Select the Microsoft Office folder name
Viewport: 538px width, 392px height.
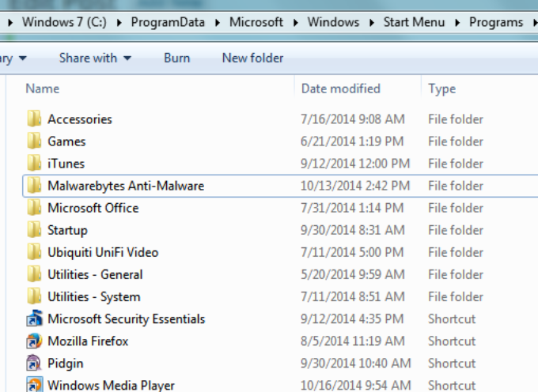click(x=93, y=208)
